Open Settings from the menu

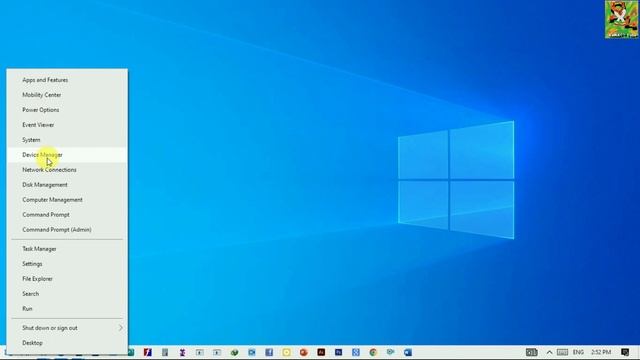[x=67, y=264]
